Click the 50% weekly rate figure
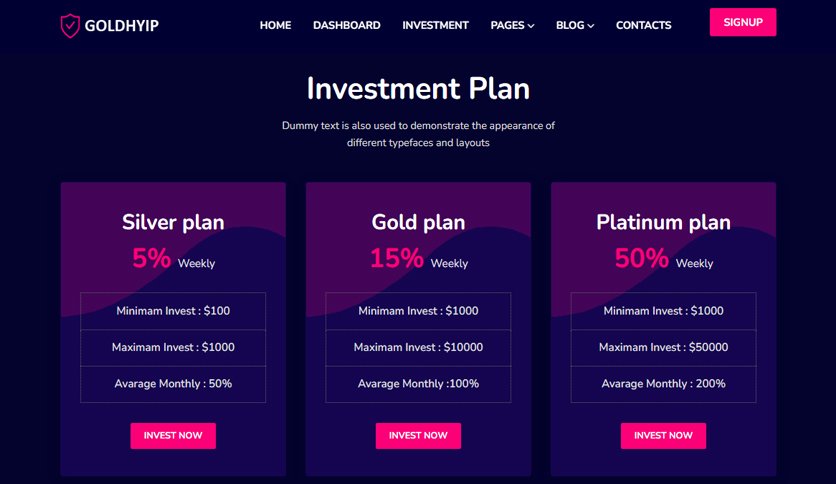The height and width of the screenshot is (484, 836). click(x=641, y=259)
